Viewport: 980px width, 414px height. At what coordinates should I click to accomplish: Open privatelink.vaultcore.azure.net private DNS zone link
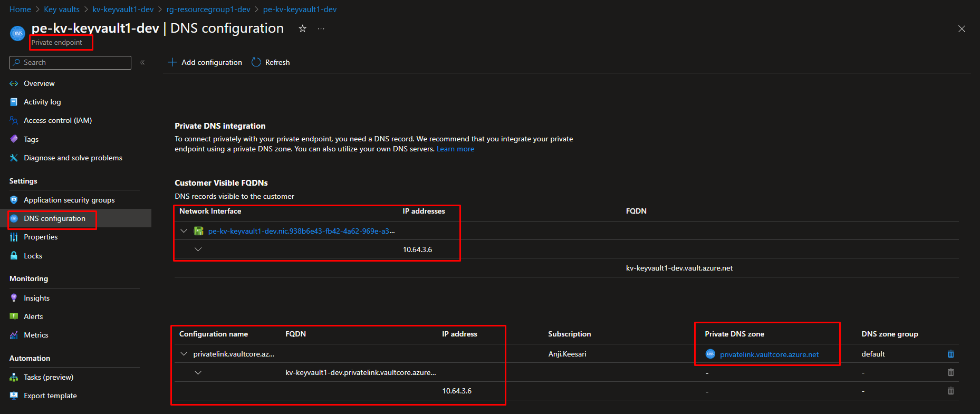[769, 354]
